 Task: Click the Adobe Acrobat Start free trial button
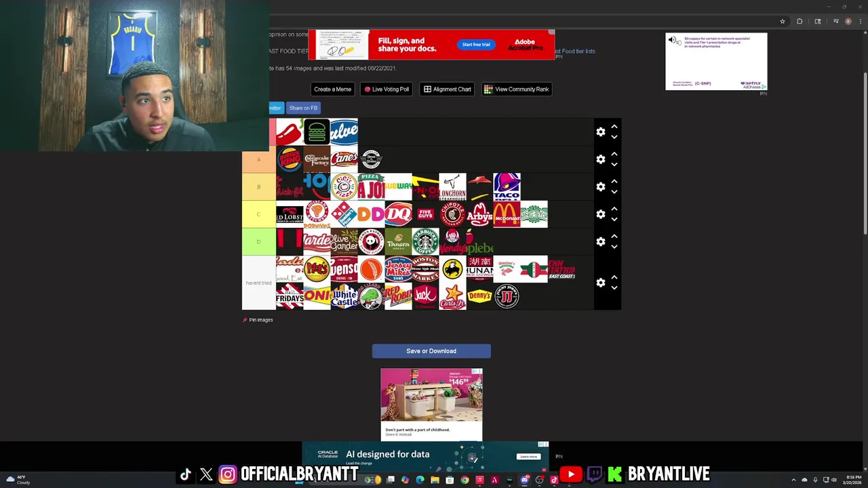[476, 45]
